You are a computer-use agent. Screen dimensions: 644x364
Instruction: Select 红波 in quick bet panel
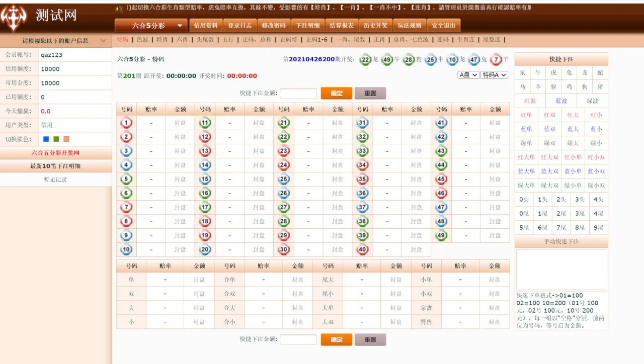[530, 101]
